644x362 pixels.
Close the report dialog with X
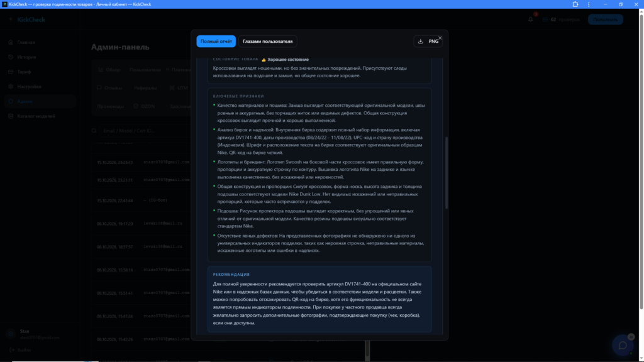click(x=440, y=38)
